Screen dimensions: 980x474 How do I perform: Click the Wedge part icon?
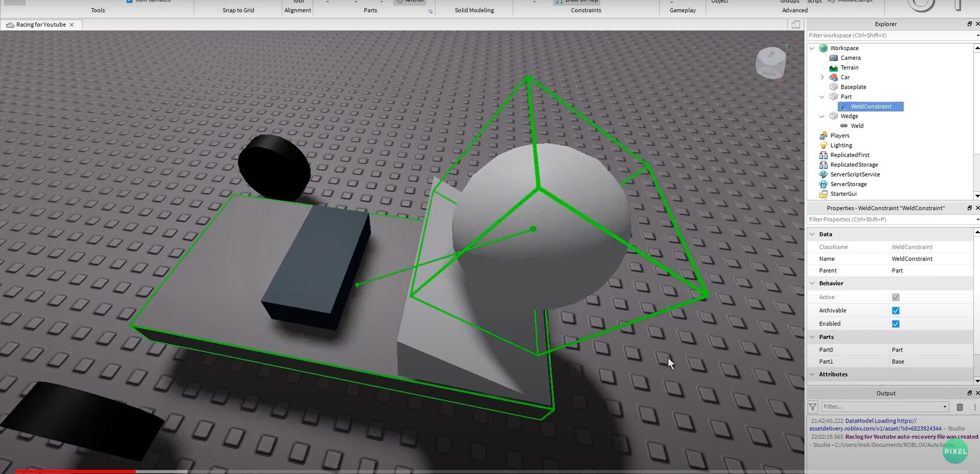tap(834, 116)
